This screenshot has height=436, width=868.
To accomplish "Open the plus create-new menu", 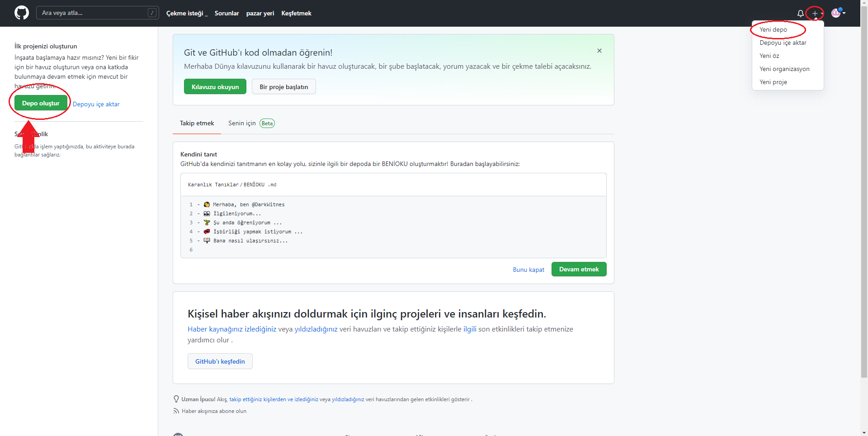I will pyautogui.click(x=816, y=14).
